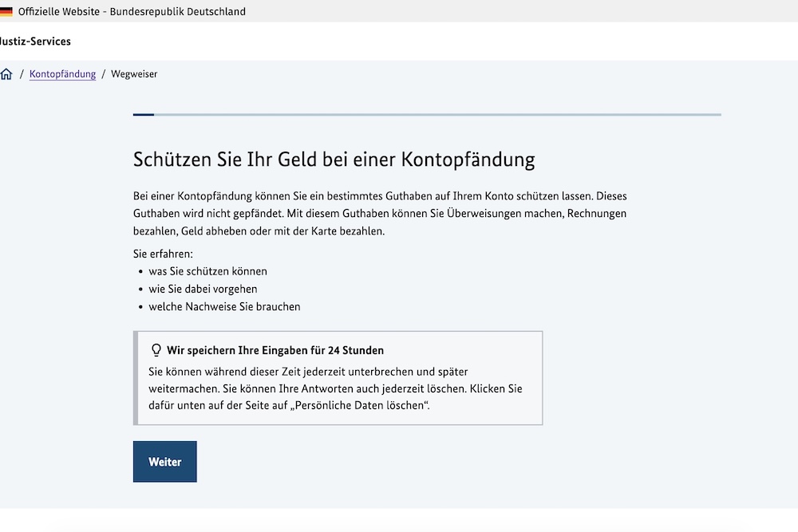798x532 pixels.
Task: Collapse the breadcrumb navigation trail
Action: pyautogui.click(x=80, y=73)
